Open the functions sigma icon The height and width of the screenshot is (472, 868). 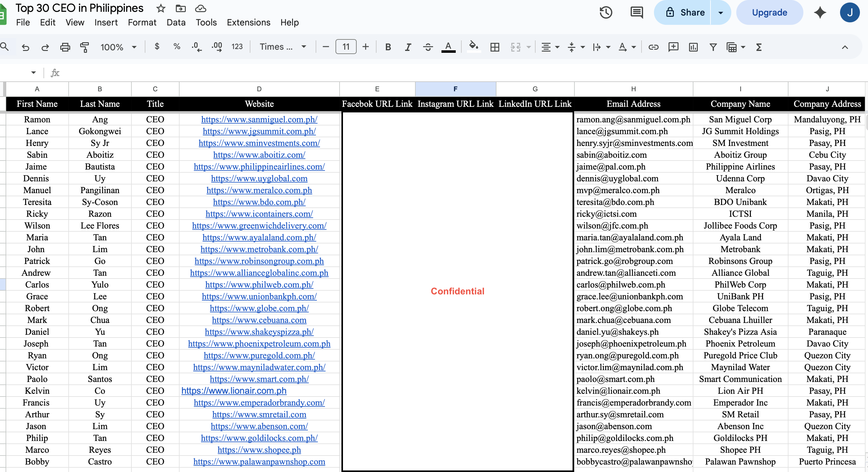758,47
